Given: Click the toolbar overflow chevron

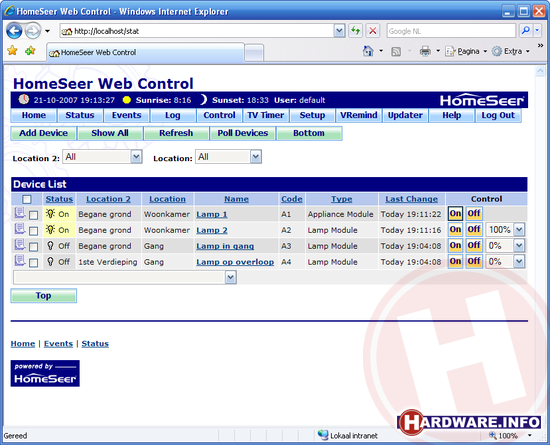Looking at the screenshot, I should (540, 46).
